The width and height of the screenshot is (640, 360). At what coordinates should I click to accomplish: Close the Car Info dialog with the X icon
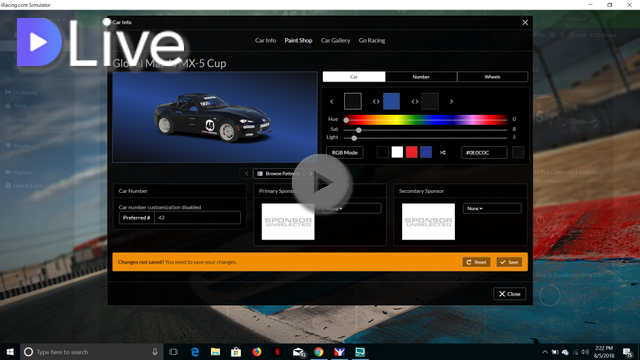point(525,22)
